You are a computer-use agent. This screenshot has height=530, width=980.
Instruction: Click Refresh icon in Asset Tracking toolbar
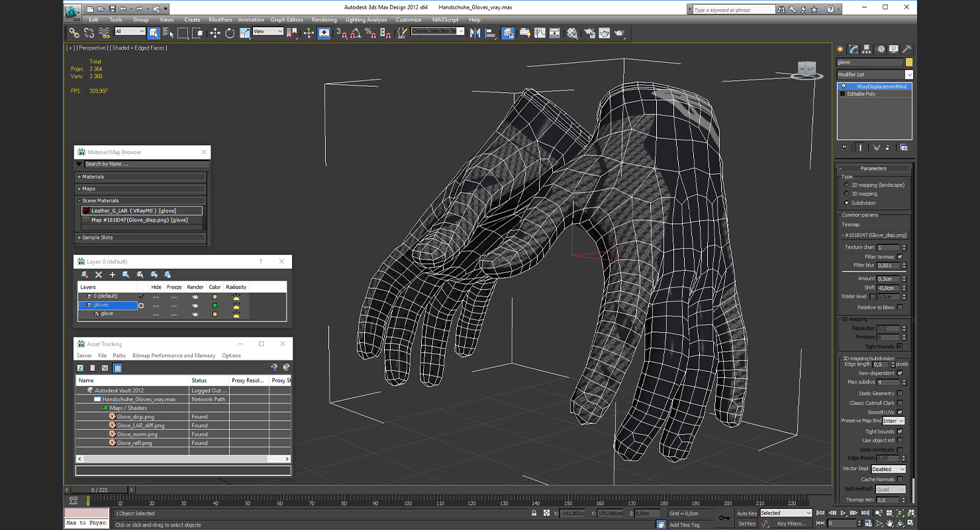[80, 368]
